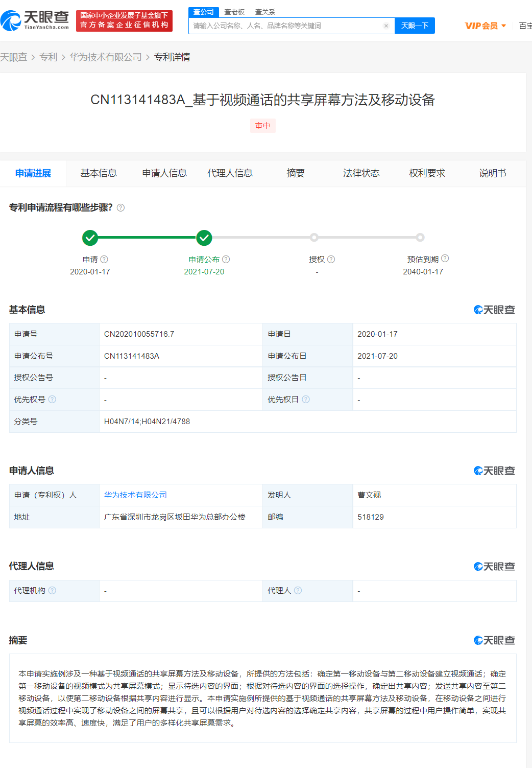Go to 专利 breadcrumb link

coord(49,57)
